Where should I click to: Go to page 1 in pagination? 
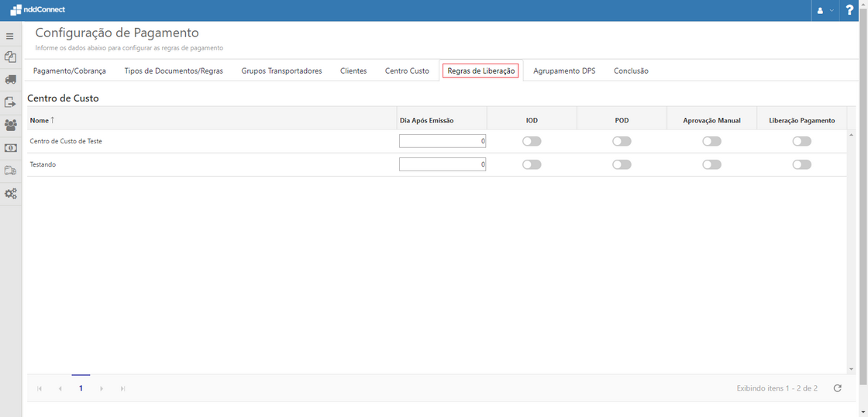pyautogui.click(x=81, y=388)
